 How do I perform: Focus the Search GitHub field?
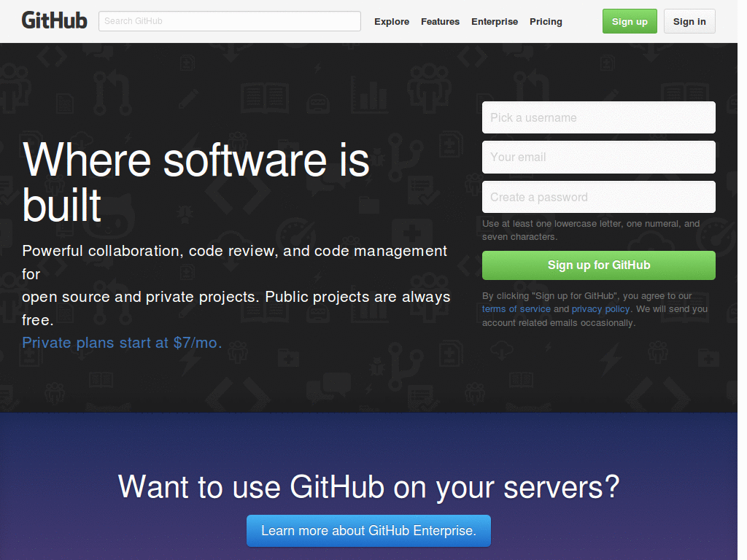pyautogui.click(x=230, y=21)
